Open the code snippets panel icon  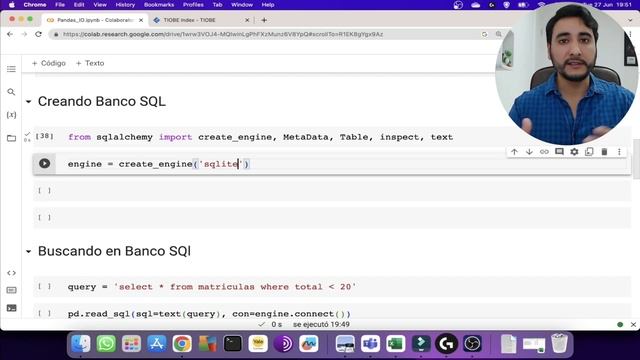click(11, 273)
